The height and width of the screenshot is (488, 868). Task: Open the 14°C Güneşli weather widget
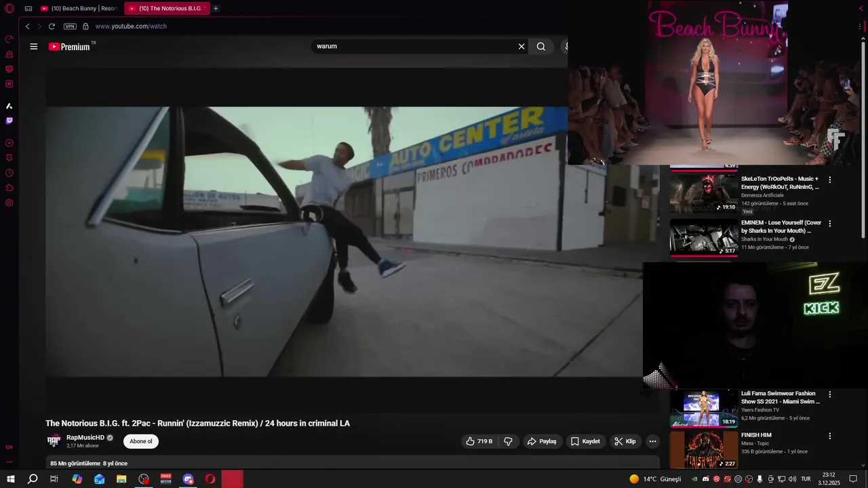tap(655, 479)
